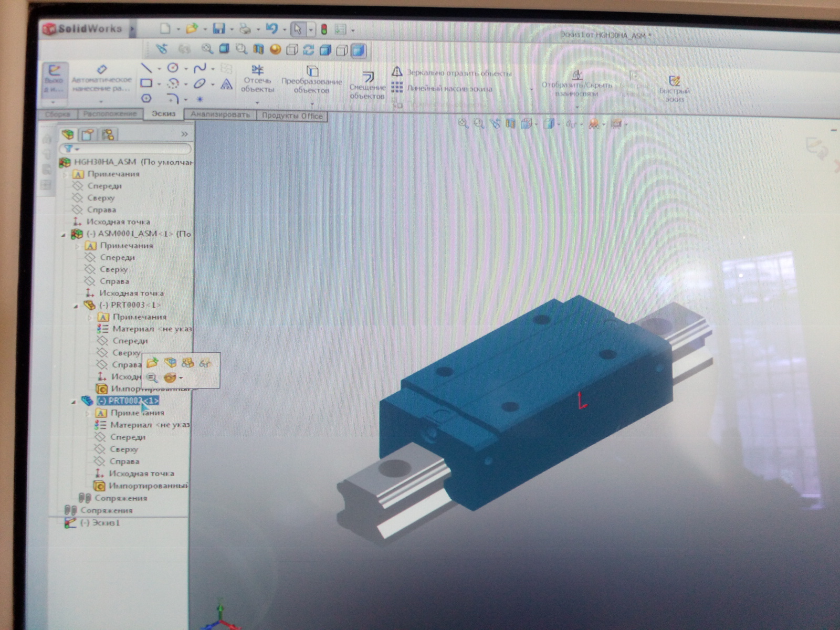Viewport: 840px width, 630px height.
Task: Click the Автоматическое нанесение размеров button
Action: tap(101, 78)
